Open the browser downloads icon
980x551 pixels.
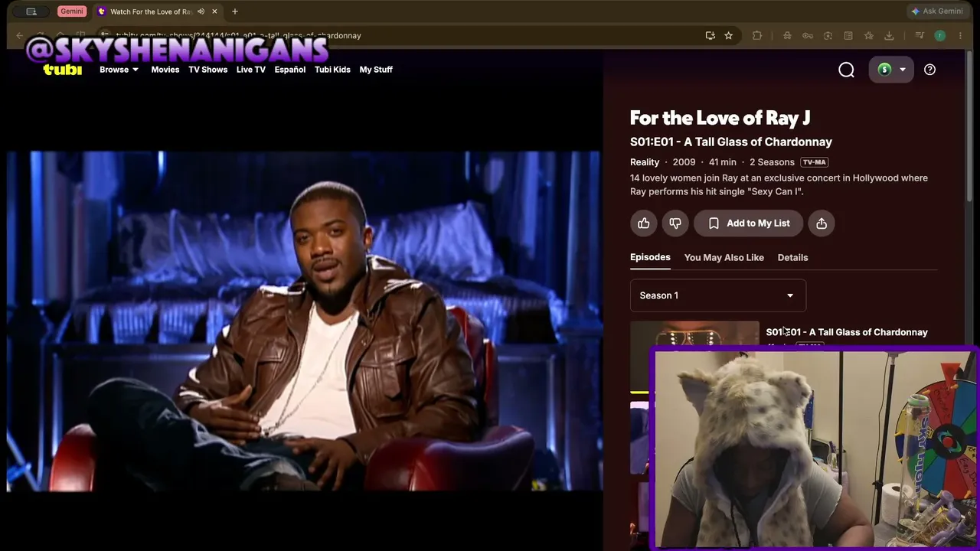pos(889,35)
